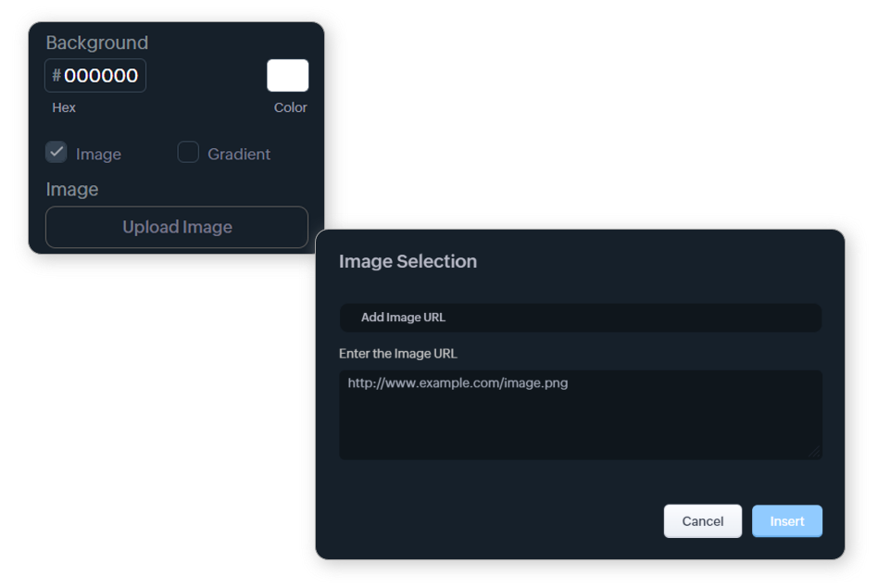Viewport: 878px width, 588px height.
Task: Click the Image heading above Upload Image
Action: click(72, 189)
